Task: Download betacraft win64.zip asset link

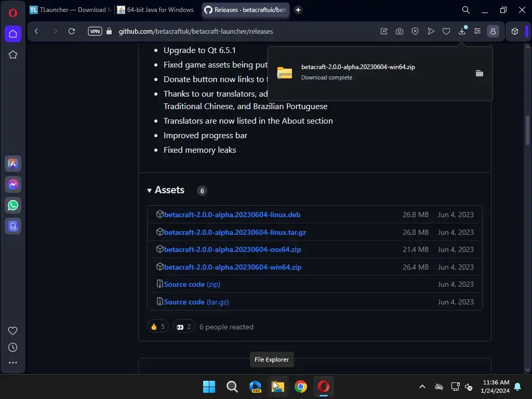Action: 232,267
